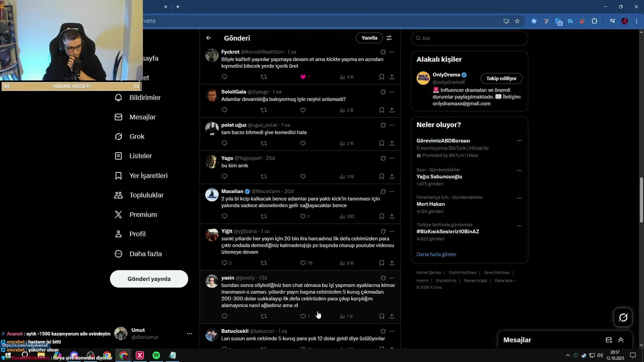Go back using the Gönderi arrow

tap(209, 38)
